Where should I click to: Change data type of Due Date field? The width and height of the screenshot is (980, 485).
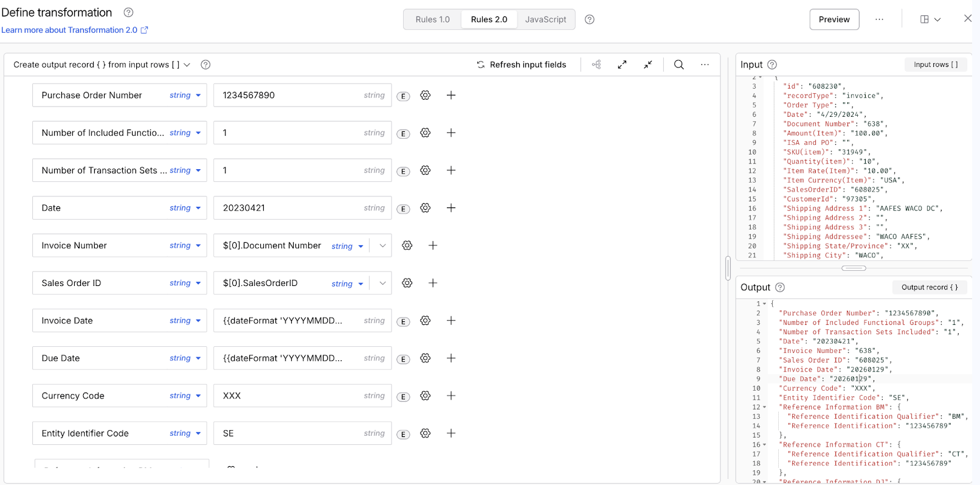coord(185,358)
